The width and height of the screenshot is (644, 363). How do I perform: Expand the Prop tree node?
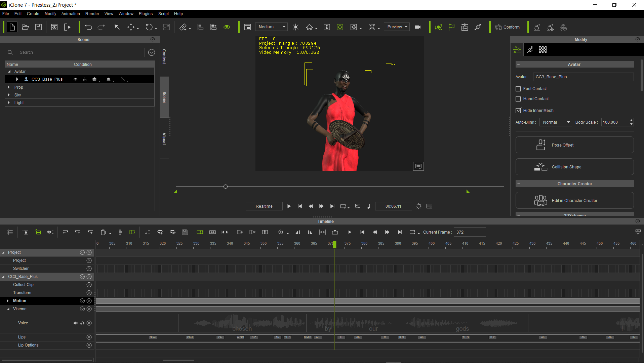click(9, 87)
